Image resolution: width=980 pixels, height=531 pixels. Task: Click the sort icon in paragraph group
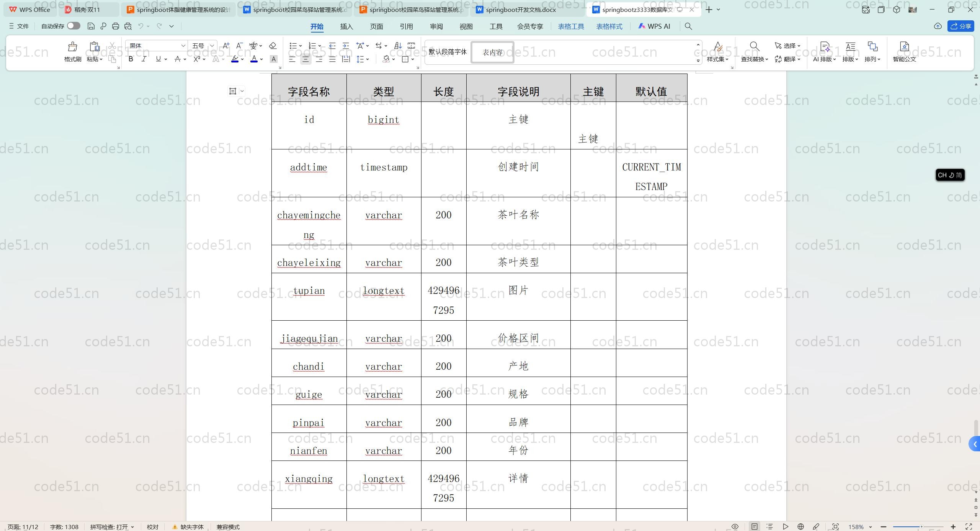click(398, 46)
